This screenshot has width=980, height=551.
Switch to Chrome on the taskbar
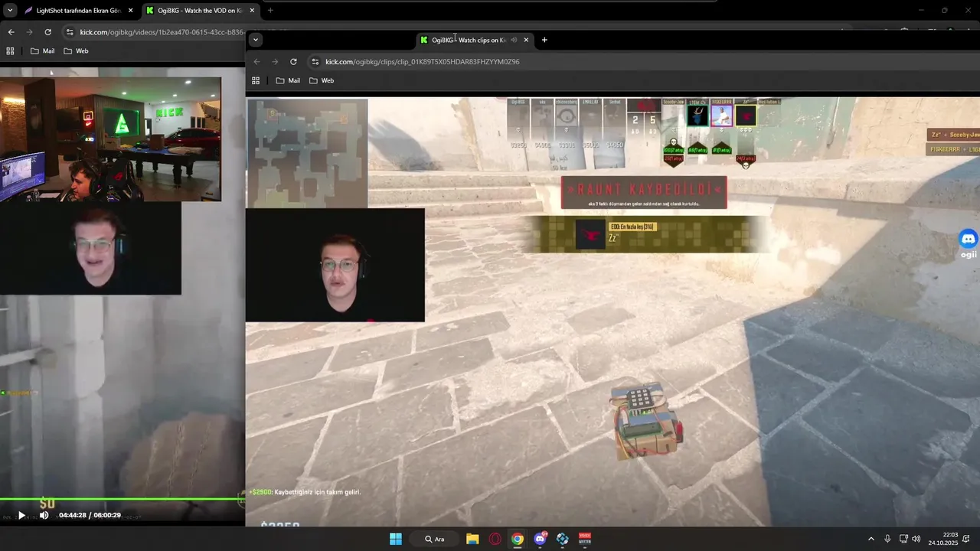tap(518, 539)
